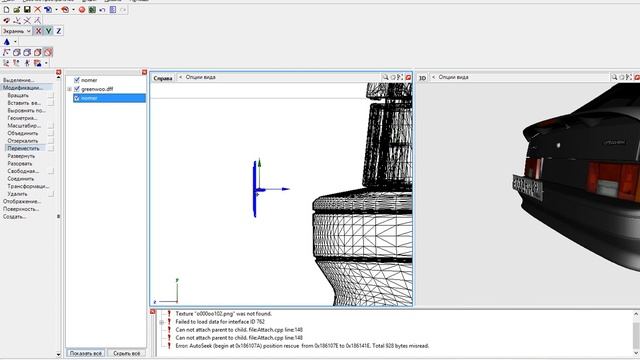This screenshot has height=360, width=640.
Task: Click options box next to Переместить
Action: [51, 149]
